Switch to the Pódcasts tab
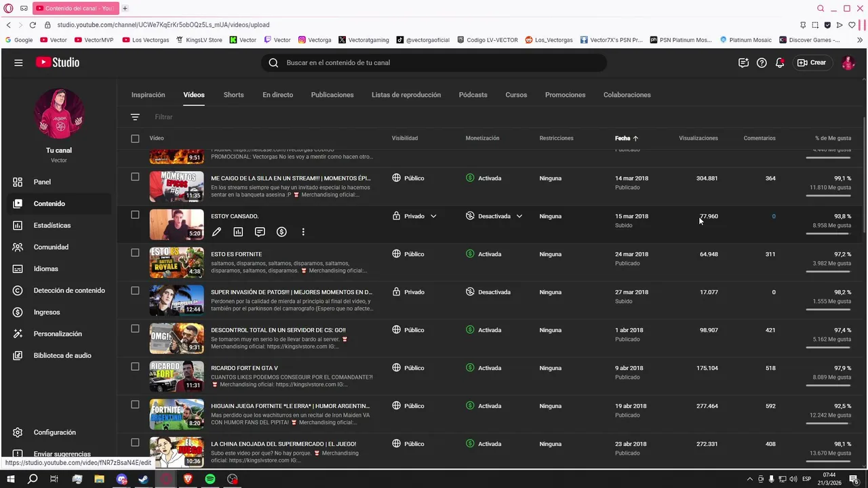This screenshot has width=868, height=488. [473, 95]
